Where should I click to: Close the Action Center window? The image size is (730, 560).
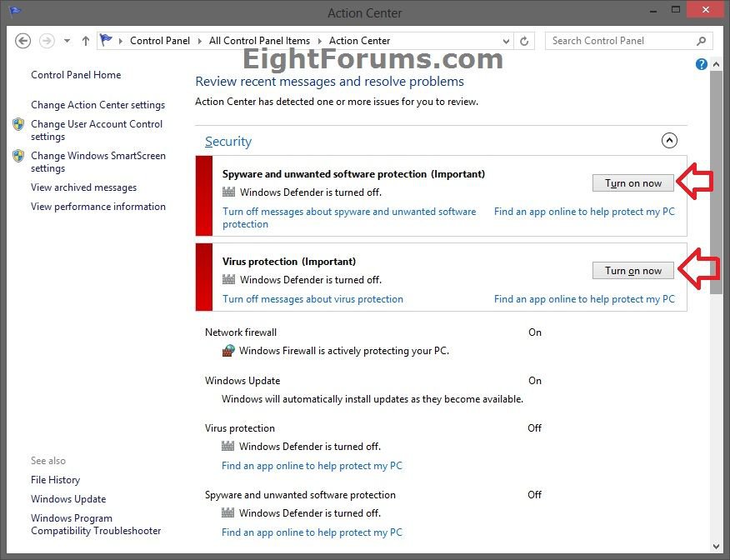pyautogui.click(x=706, y=9)
